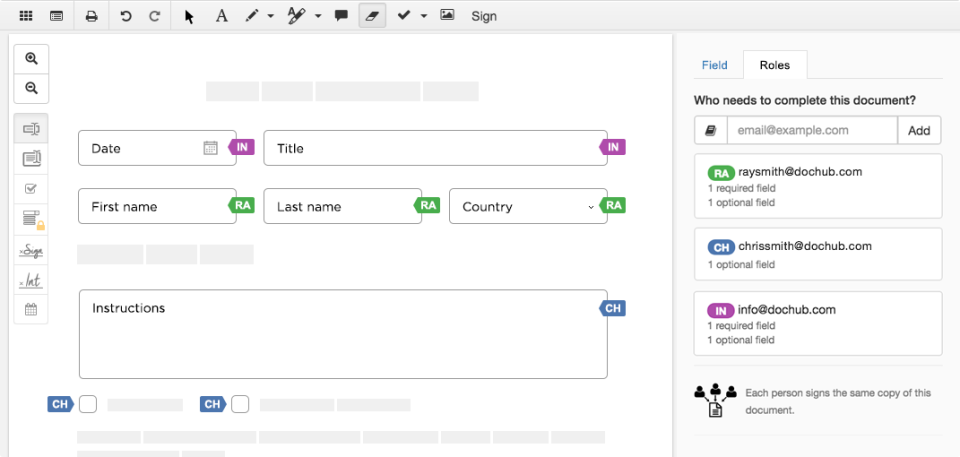Toggle the eraser tool
This screenshot has height=457, width=960.
[x=372, y=16]
